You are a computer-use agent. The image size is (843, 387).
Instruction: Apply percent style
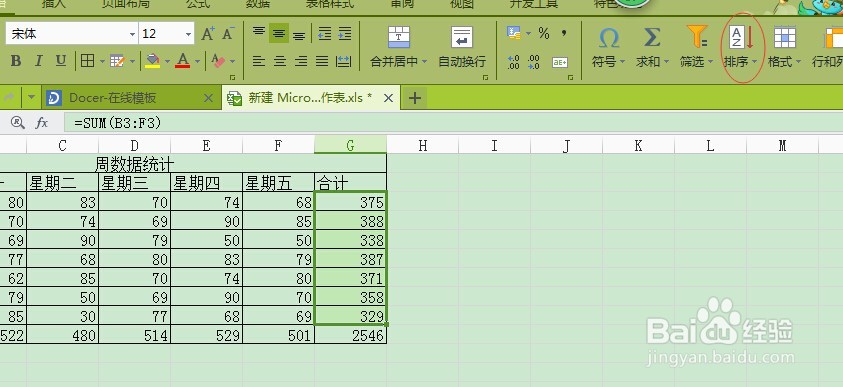pyautogui.click(x=544, y=33)
